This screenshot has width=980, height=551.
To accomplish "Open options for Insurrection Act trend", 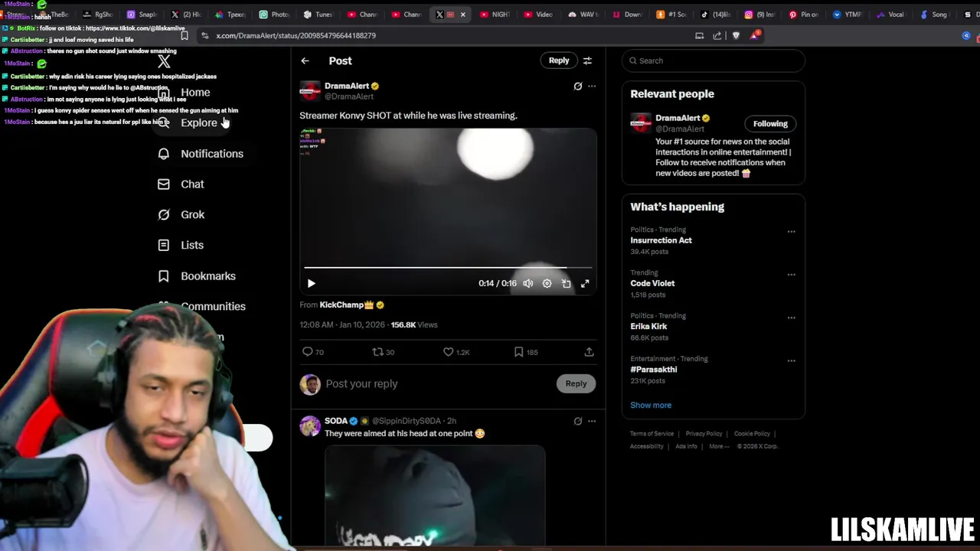I will point(791,231).
